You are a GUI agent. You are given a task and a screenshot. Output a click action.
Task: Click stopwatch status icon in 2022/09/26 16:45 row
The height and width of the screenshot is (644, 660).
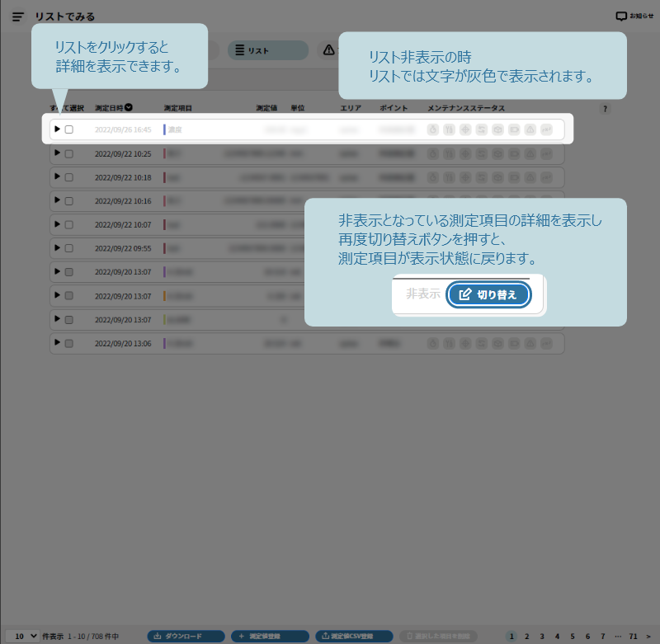pos(432,129)
